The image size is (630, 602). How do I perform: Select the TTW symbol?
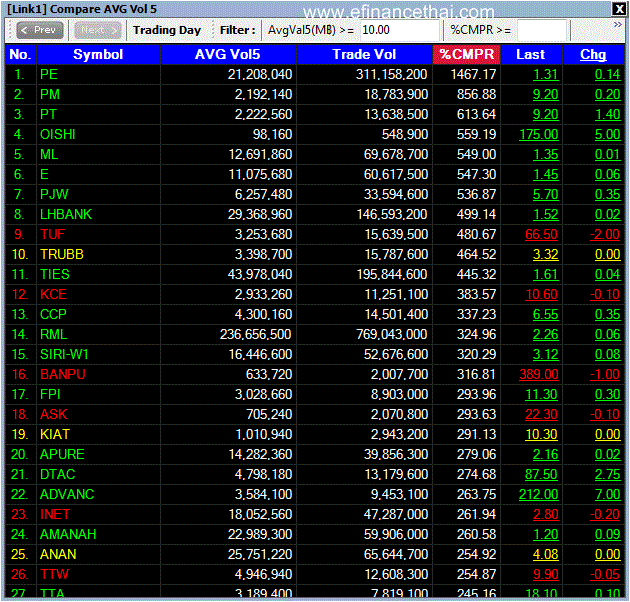coord(55,574)
